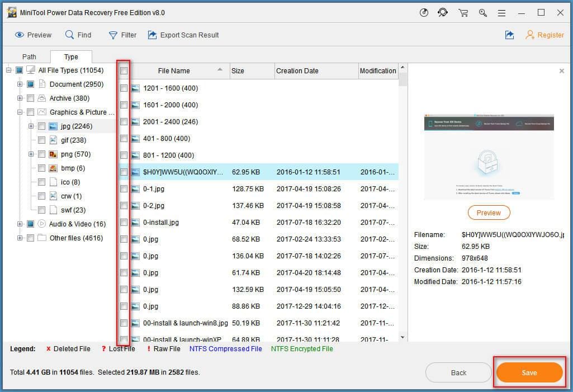
Task: Open the Filter funnel tool
Action: point(113,35)
